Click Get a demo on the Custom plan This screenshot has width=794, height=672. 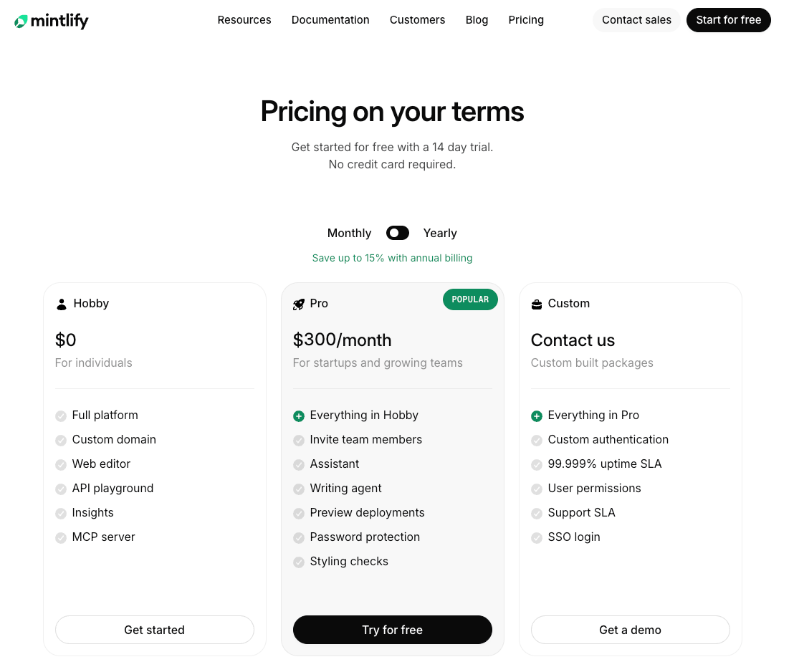pos(630,630)
